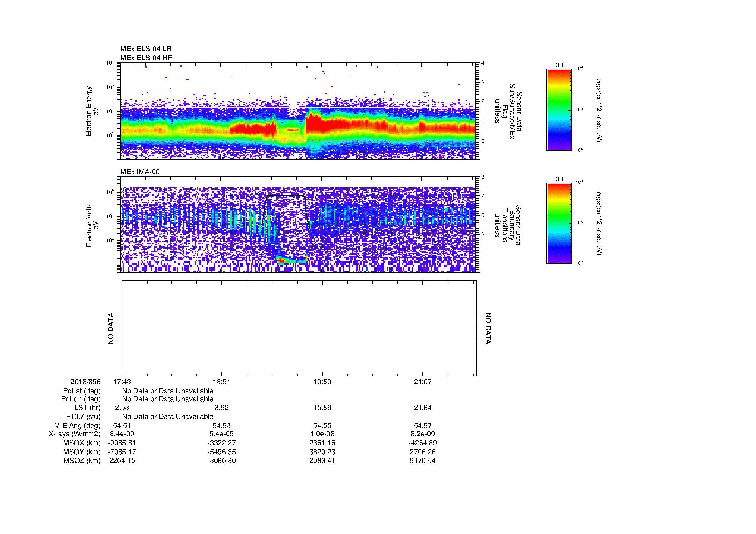The image size is (756, 534).
Task: Click the 'Boundary Transitions' right axis label
Action: tap(508, 225)
